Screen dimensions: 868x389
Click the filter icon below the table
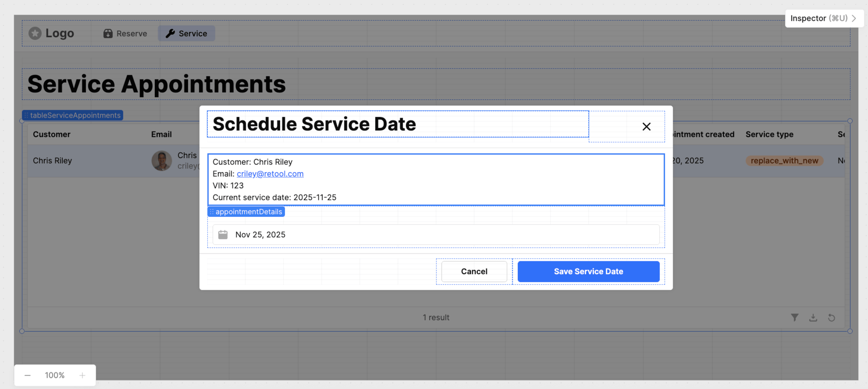(795, 317)
